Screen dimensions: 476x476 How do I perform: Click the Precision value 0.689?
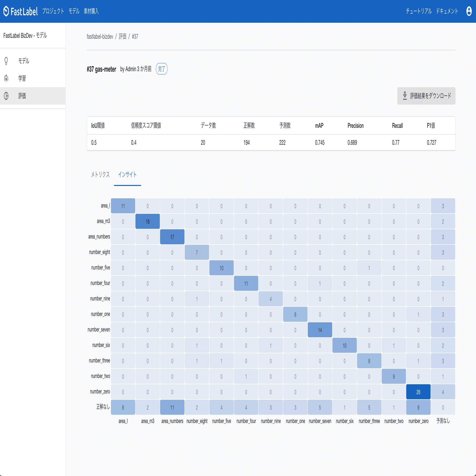pos(352,143)
